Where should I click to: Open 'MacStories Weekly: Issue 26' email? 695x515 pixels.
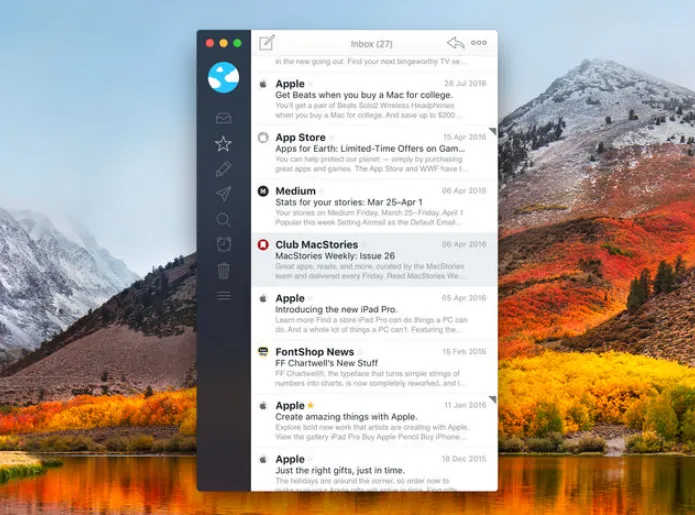[x=374, y=260]
